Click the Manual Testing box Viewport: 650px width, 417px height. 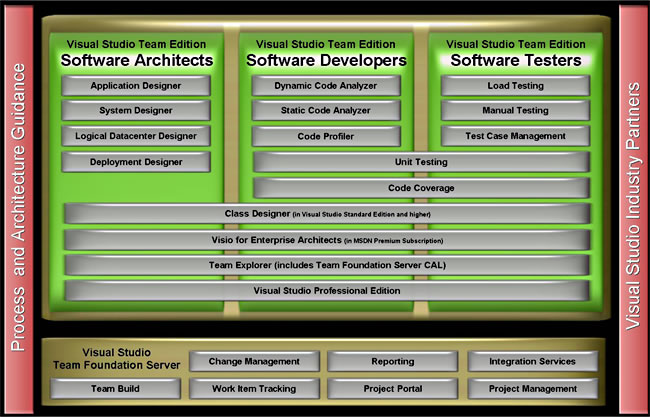pos(515,111)
